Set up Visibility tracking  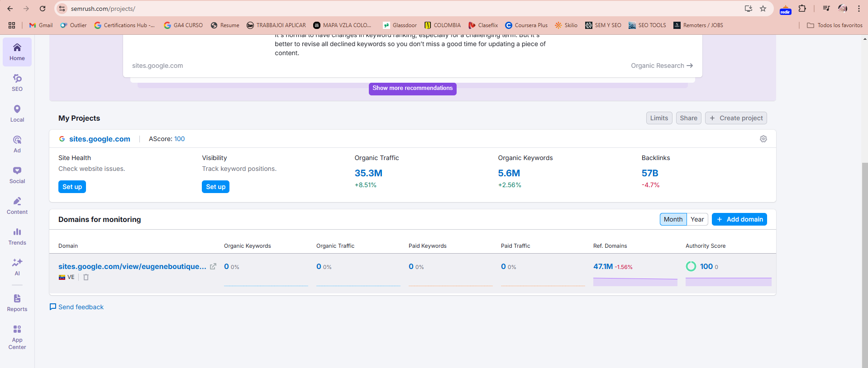(x=215, y=187)
